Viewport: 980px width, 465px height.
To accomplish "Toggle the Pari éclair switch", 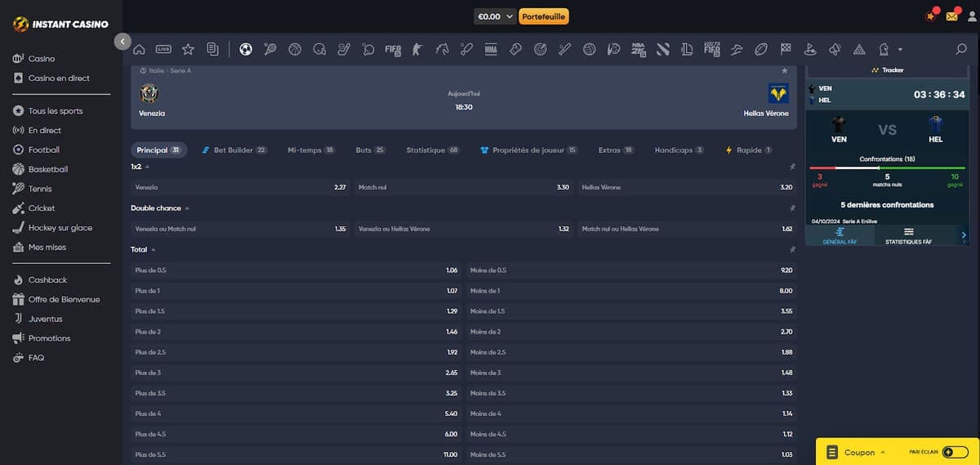I will (x=954, y=452).
